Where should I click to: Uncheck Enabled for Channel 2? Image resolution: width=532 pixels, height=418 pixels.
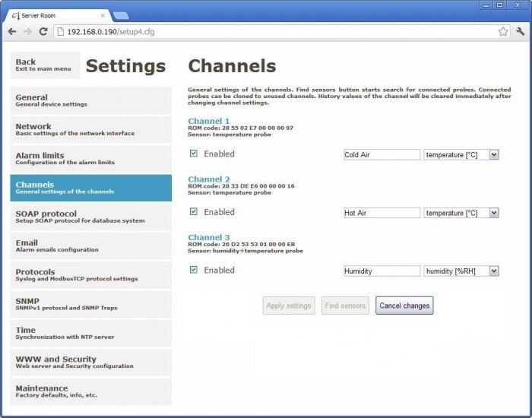(193, 212)
